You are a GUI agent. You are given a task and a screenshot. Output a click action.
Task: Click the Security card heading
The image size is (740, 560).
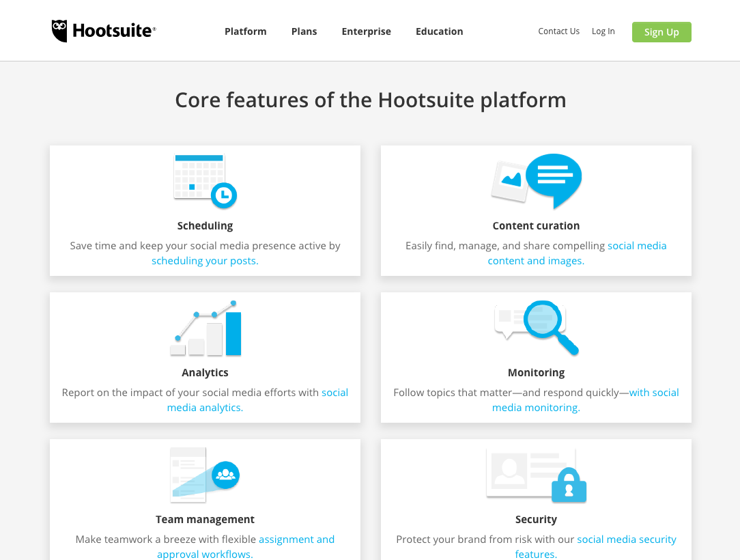[536, 520]
